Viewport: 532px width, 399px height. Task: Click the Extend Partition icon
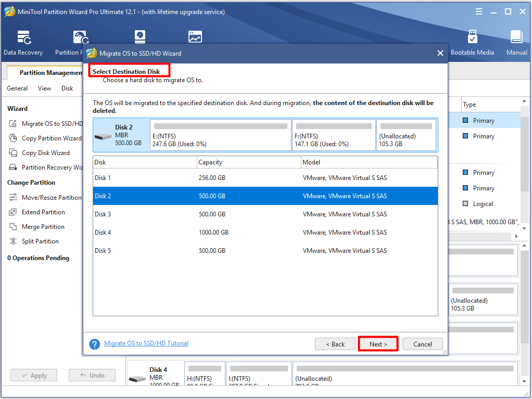point(13,212)
